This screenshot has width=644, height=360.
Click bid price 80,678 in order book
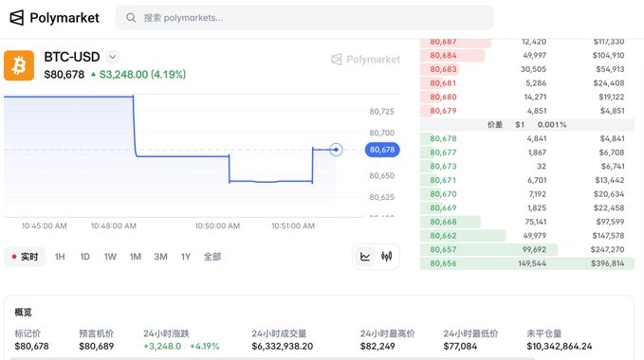443,138
